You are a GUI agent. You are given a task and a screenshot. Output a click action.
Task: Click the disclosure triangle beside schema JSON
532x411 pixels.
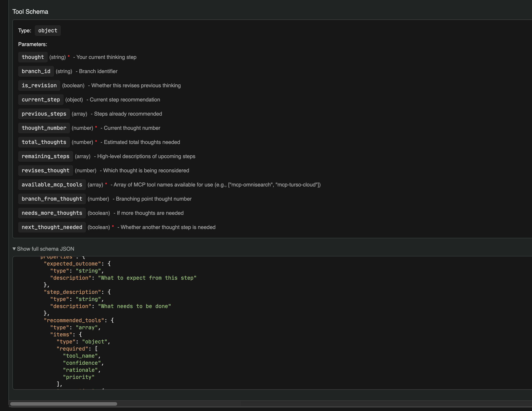(14, 249)
